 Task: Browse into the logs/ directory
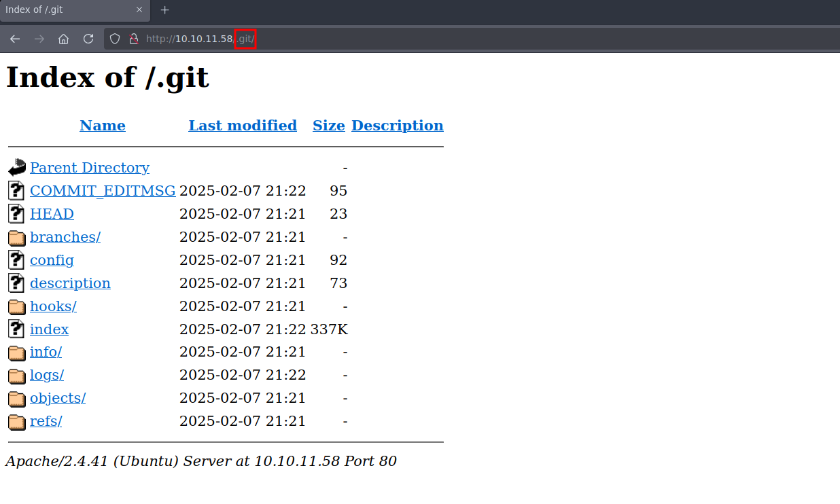(x=47, y=375)
